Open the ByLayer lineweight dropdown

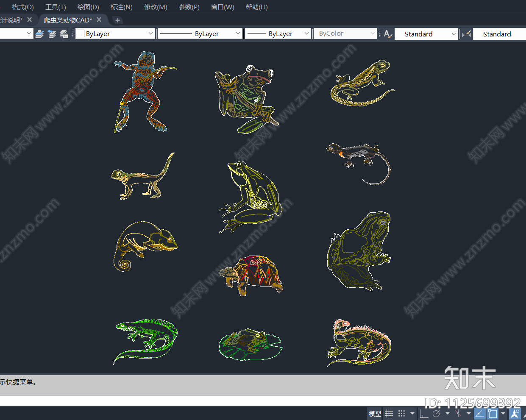point(306,33)
